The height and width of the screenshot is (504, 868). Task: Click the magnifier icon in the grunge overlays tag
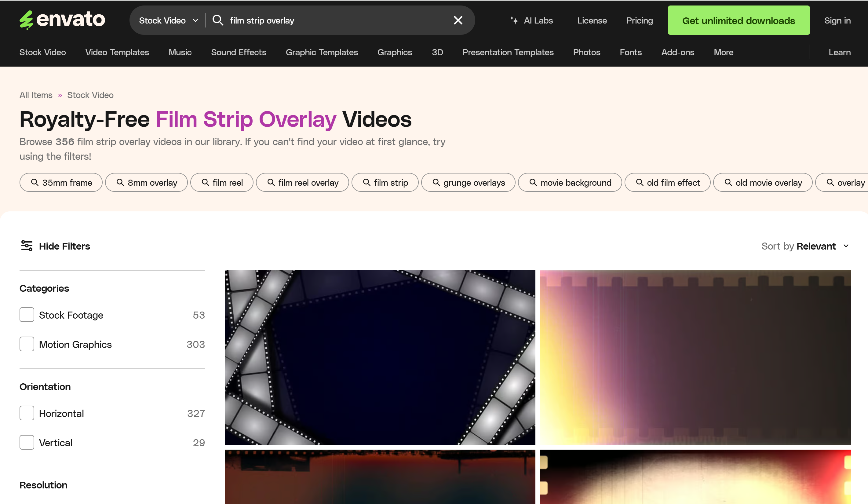pyautogui.click(x=436, y=182)
